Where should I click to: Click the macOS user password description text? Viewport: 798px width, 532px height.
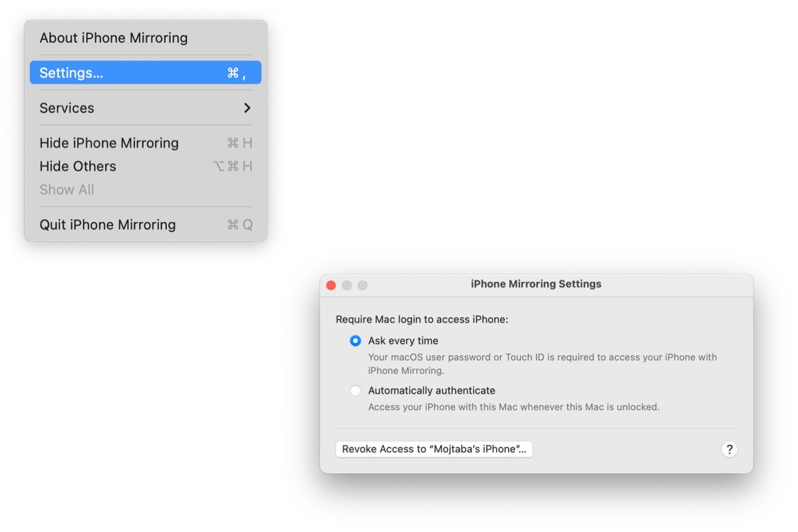coord(543,364)
